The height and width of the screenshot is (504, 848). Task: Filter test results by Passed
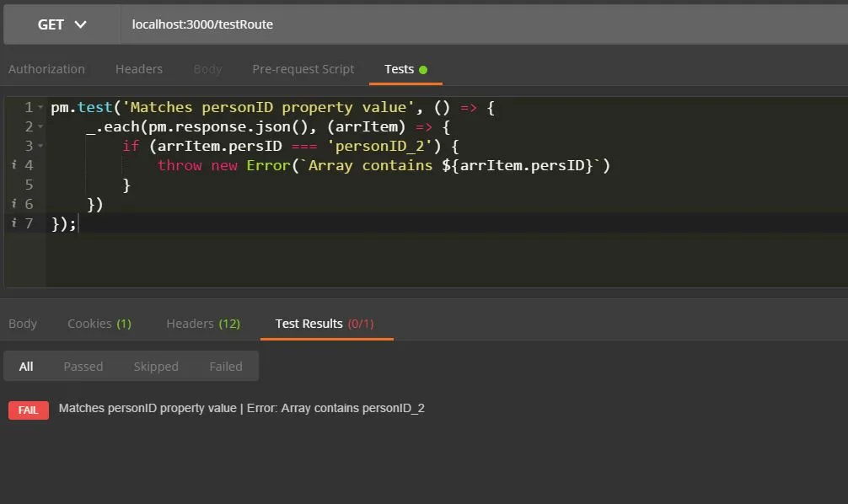coord(83,367)
